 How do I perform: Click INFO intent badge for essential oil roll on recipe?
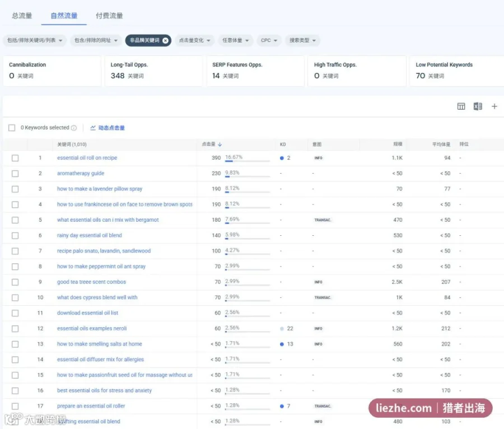point(318,158)
